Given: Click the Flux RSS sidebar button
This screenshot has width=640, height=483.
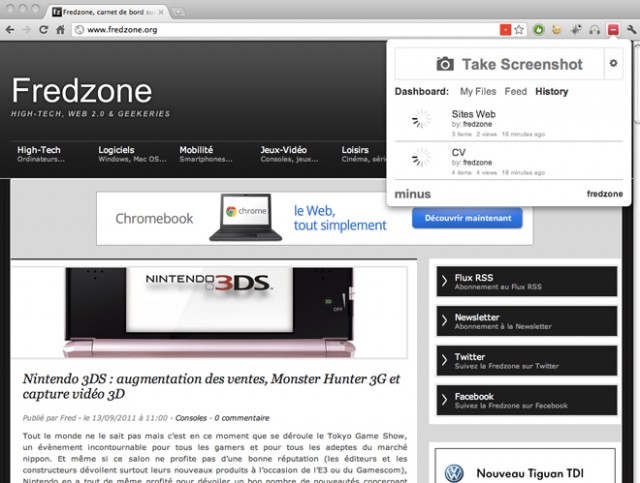Looking at the screenshot, I should pyautogui.click(x=527, y=281).
